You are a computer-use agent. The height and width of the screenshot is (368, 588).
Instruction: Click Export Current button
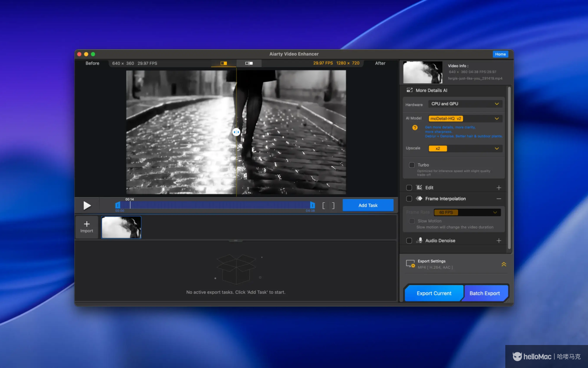(434, 293)
